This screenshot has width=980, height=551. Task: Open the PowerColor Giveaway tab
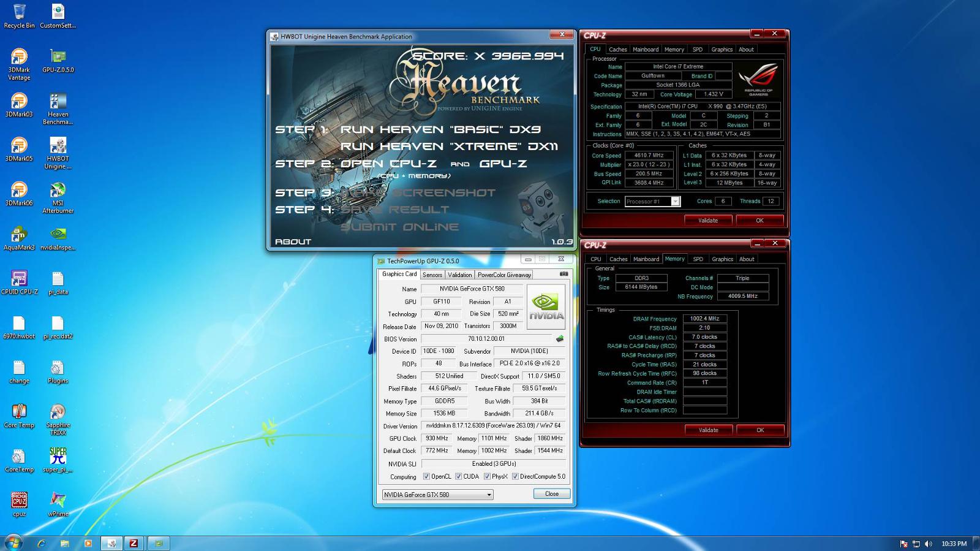pos(504,275)
